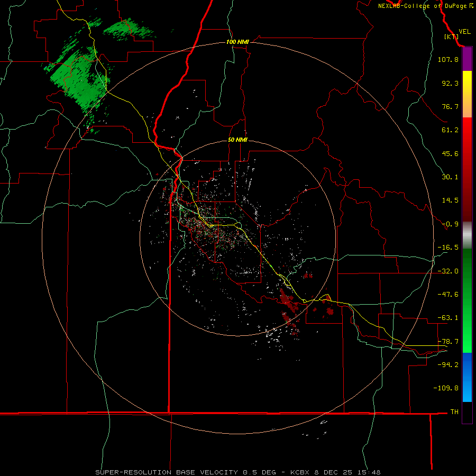Select the -109.8 scale value
The image size is (476, 476).
[446, 388]
